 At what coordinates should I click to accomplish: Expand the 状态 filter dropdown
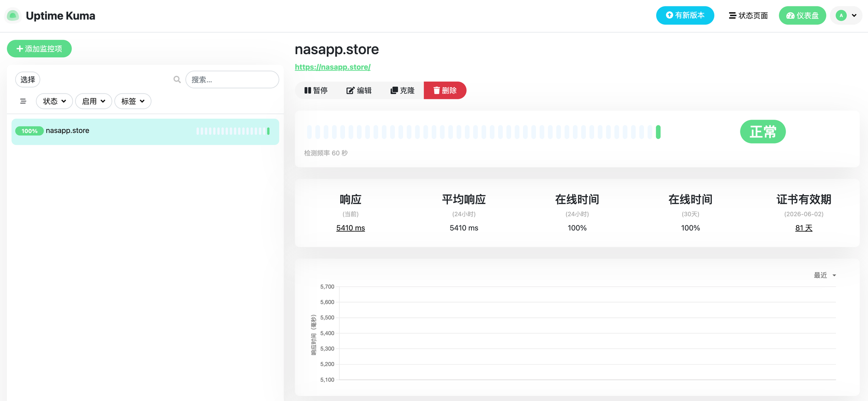point(54,101)
